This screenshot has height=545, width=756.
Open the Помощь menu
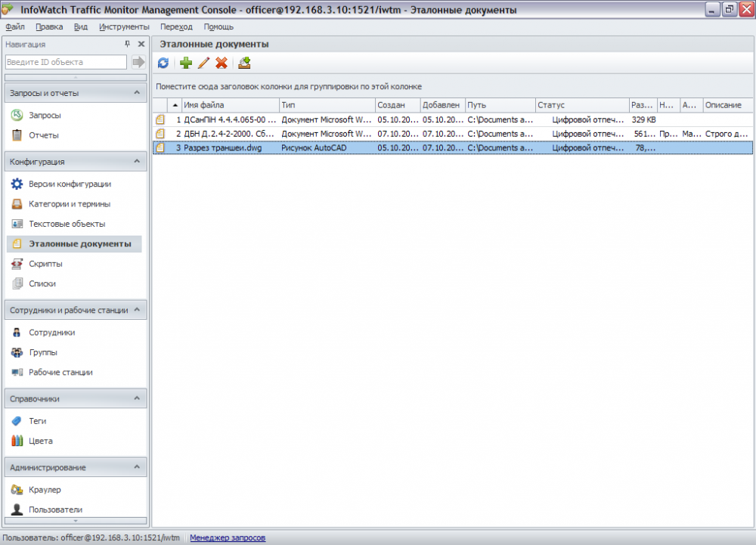[218, 27]
